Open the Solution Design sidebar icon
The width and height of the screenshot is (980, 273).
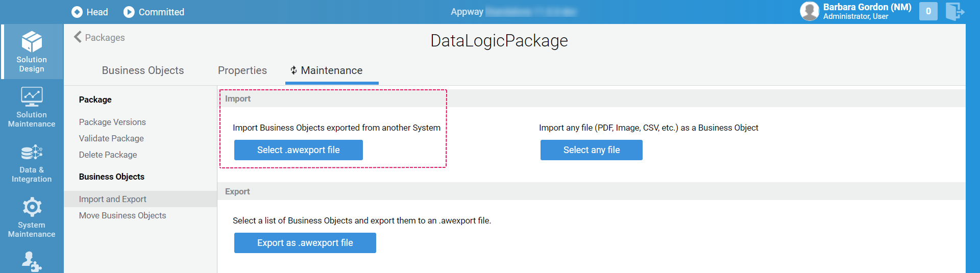[x=32, y=42]
